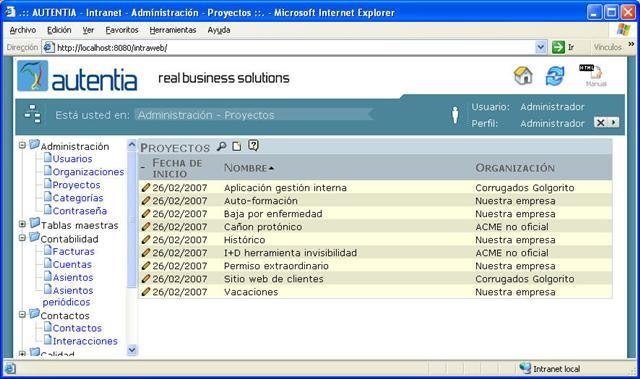
Task: Edit the Sitio web de clientes pencil
Action: tap(146, 279)
